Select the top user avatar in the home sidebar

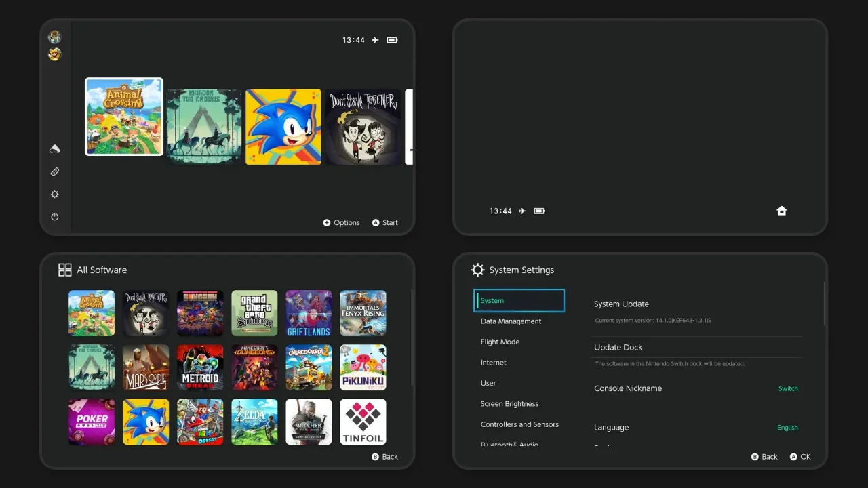point(55,37)
